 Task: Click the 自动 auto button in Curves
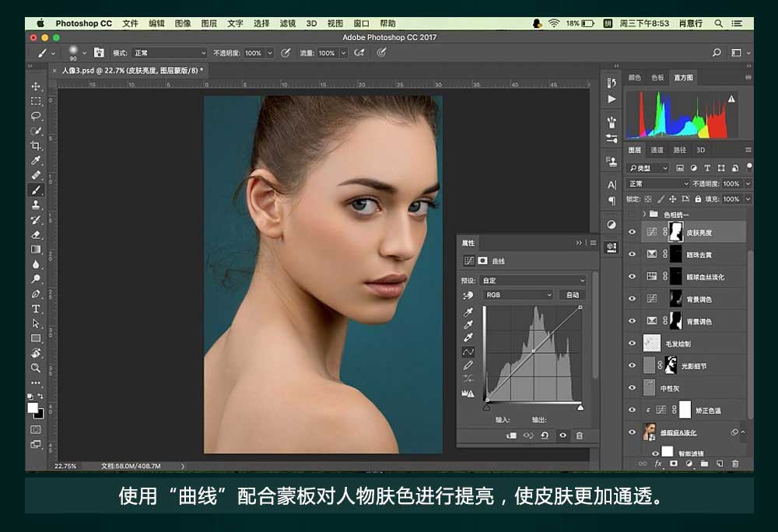coord(573,296)
